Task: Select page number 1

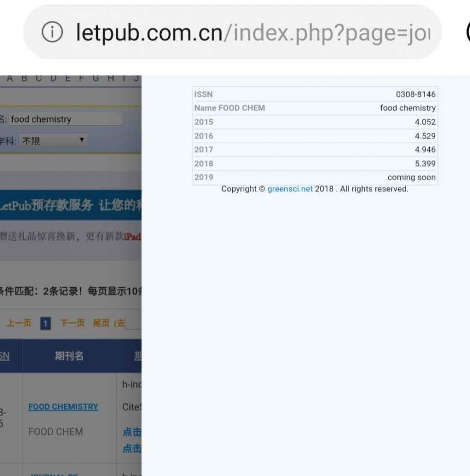Action: [x=45, y=323]
